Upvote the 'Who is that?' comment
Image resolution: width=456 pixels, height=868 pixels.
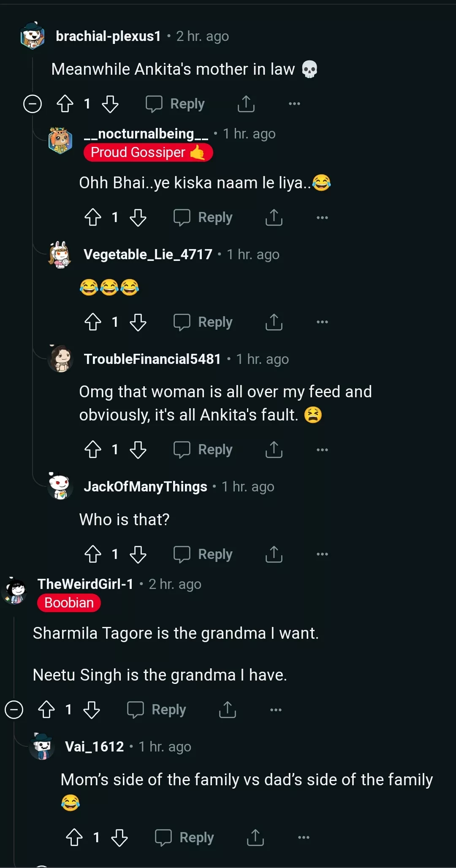93,554
